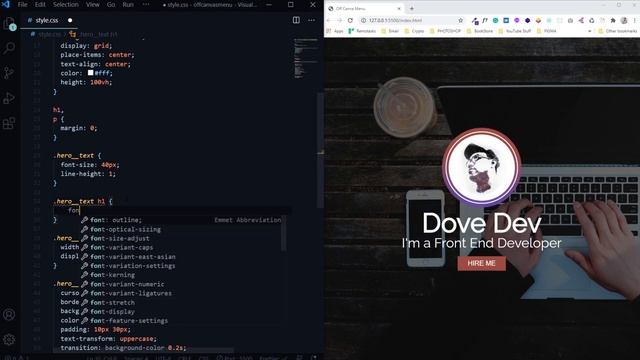
Task: Open the Other bookmarks folder
Action: click(x=618, y=31)
